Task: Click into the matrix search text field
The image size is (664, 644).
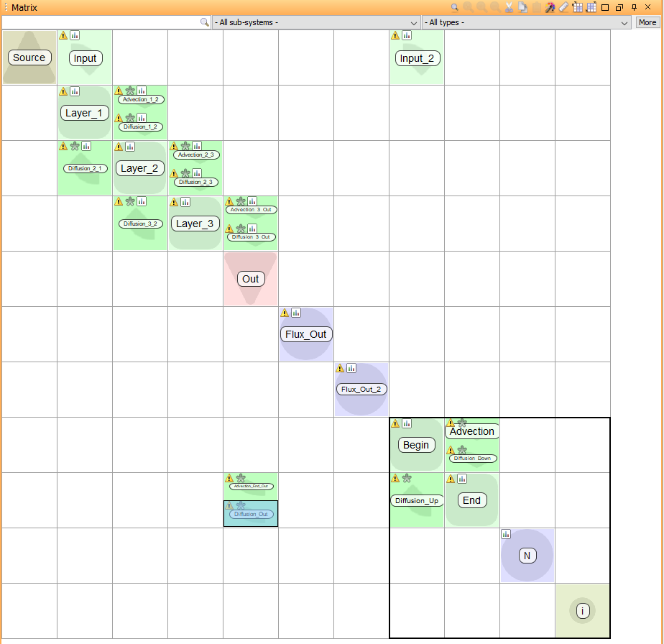Action: click(101, 22)
